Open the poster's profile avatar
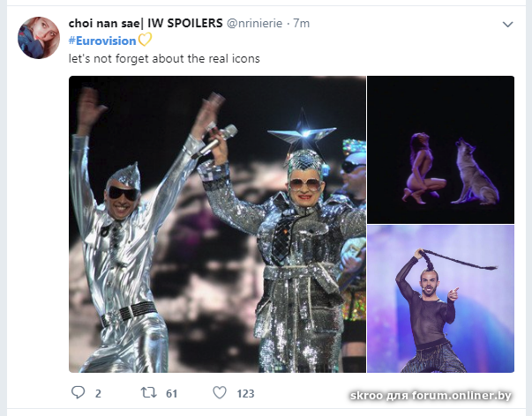532x416 pixels. coord(39,37)
